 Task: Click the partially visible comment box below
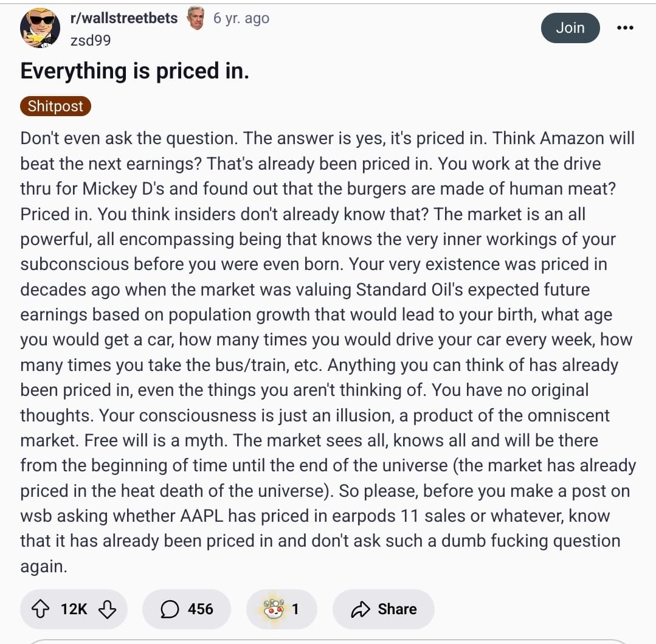click(327, 640)
